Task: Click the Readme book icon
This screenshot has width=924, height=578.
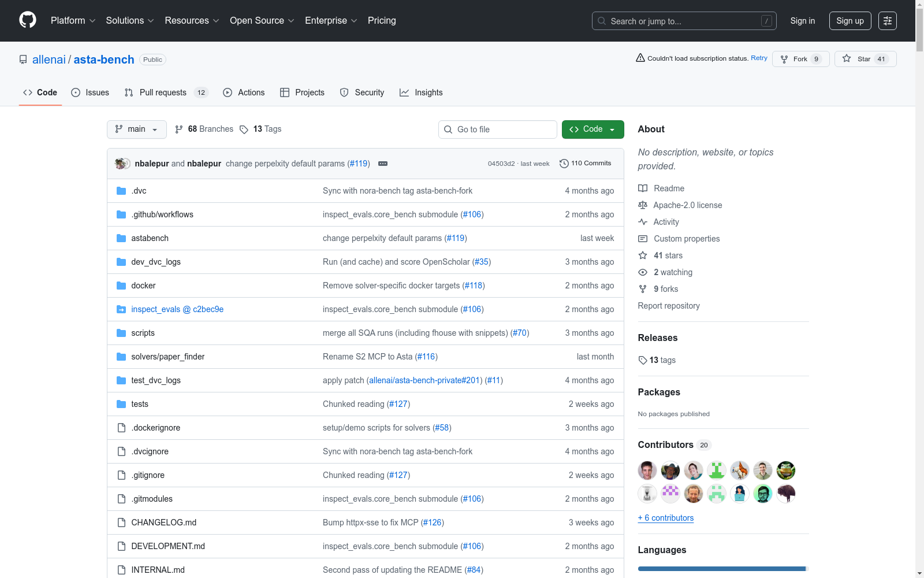Action: [643, 188]
